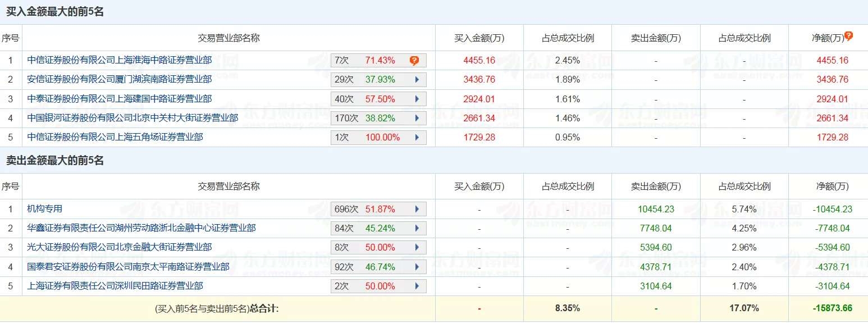Click sell amount 10454.23 value

(656, 209)
